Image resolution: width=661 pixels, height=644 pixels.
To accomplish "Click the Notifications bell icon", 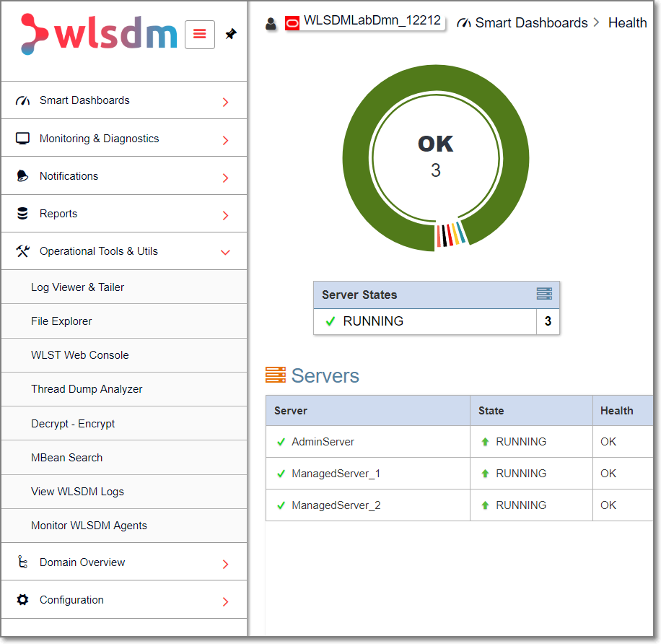I will 22,176.
